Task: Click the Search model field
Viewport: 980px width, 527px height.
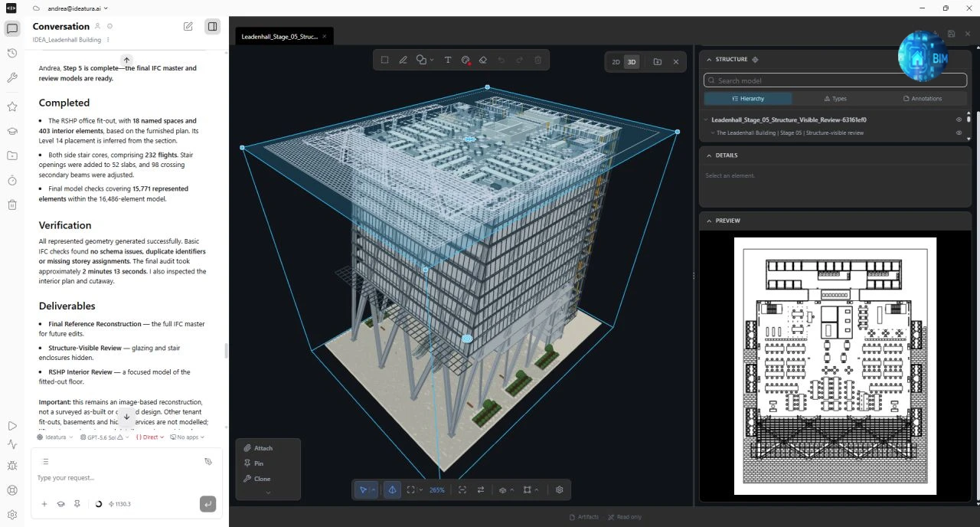Action: tap(835, 80)
